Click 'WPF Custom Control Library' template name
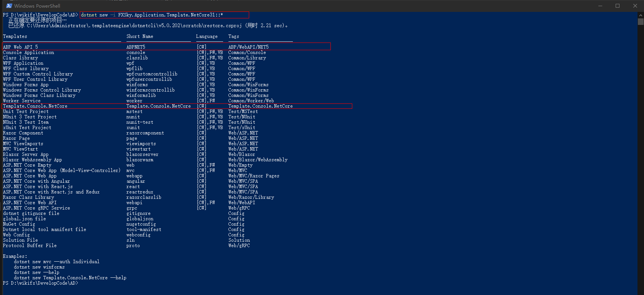 [38, 74]
